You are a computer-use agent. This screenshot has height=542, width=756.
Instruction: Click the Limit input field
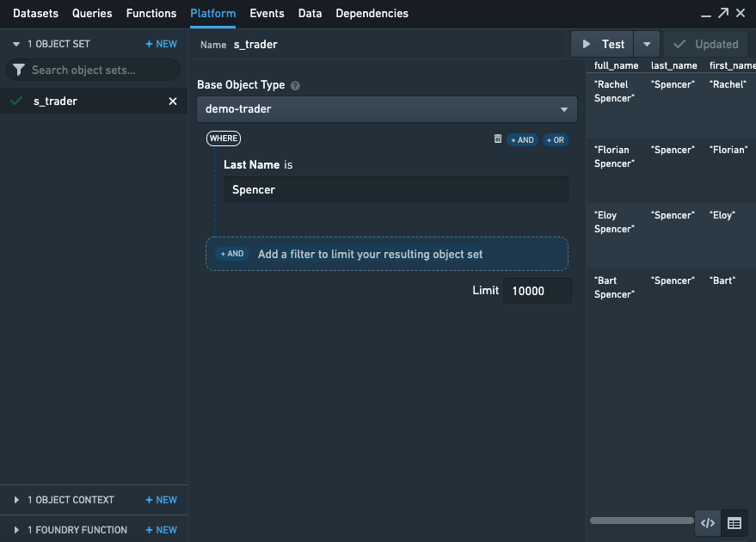click(537, 291)
